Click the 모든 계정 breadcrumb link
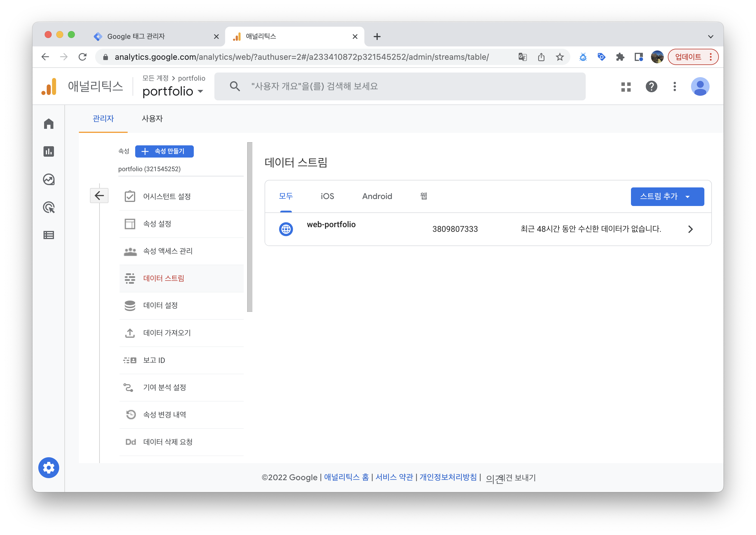Screen dimensions: 756x535 155,78
